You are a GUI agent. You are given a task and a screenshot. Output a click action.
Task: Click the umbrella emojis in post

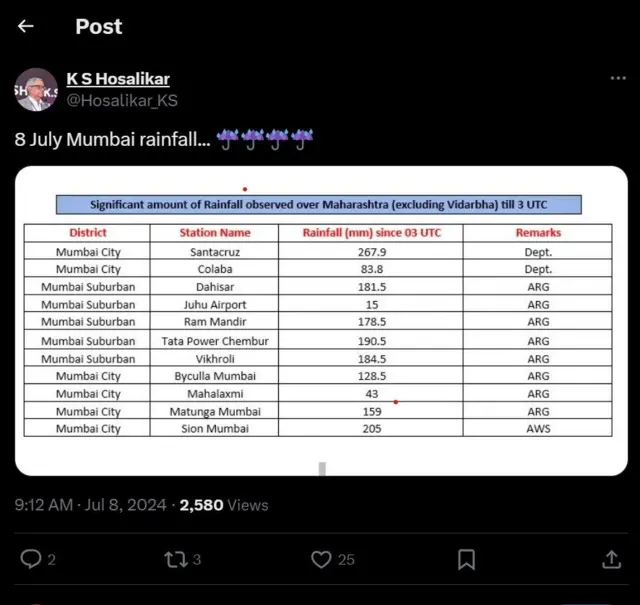tap(264, 139)
